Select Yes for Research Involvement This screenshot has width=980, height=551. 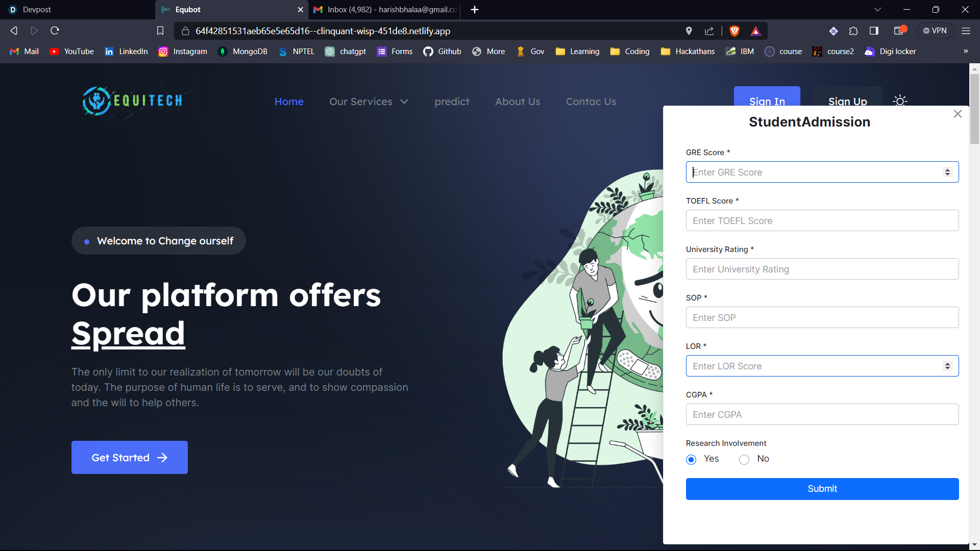click(x=691, y=460)
